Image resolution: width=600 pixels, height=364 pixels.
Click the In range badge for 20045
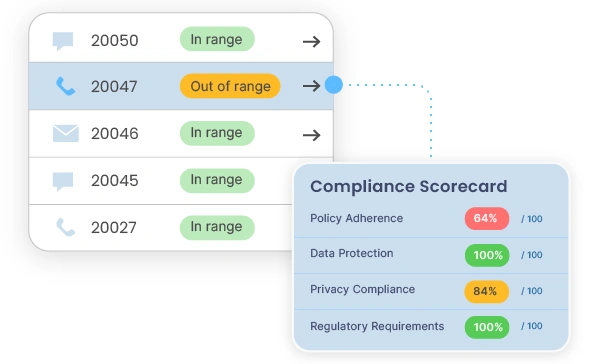[x=217, y=180]
